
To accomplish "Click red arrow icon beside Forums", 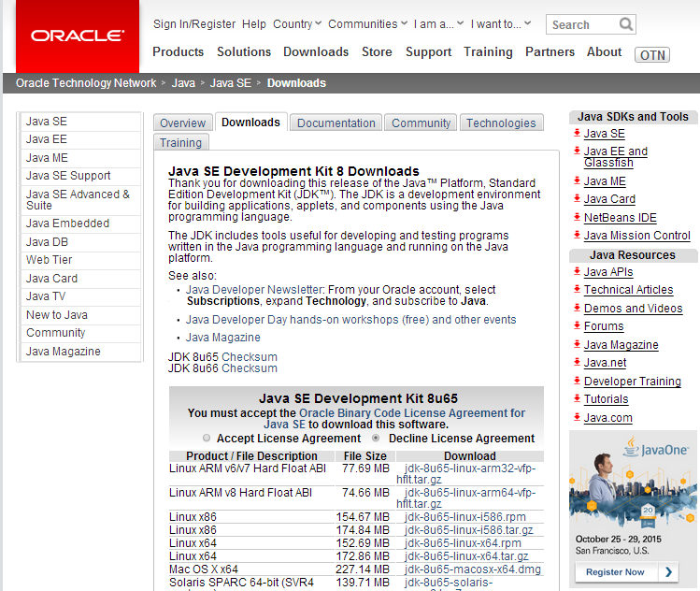I will [x=577, y=326].
